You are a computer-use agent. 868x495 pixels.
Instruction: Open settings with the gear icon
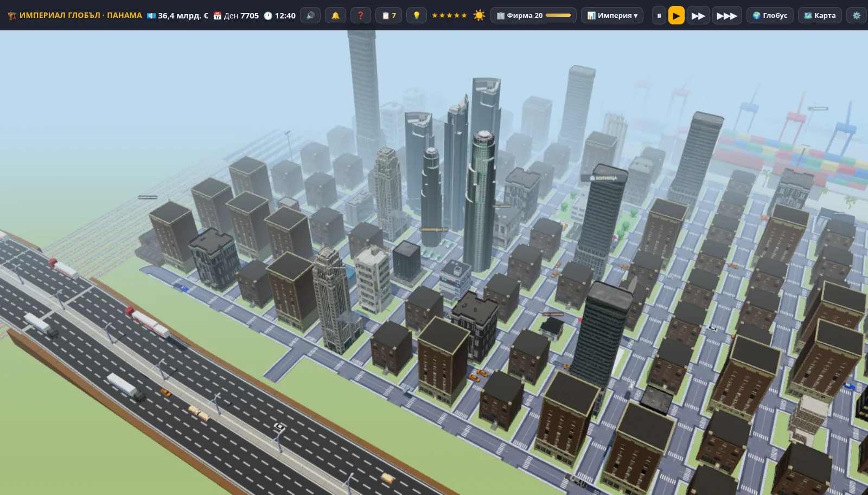click(x=857, y=15)
